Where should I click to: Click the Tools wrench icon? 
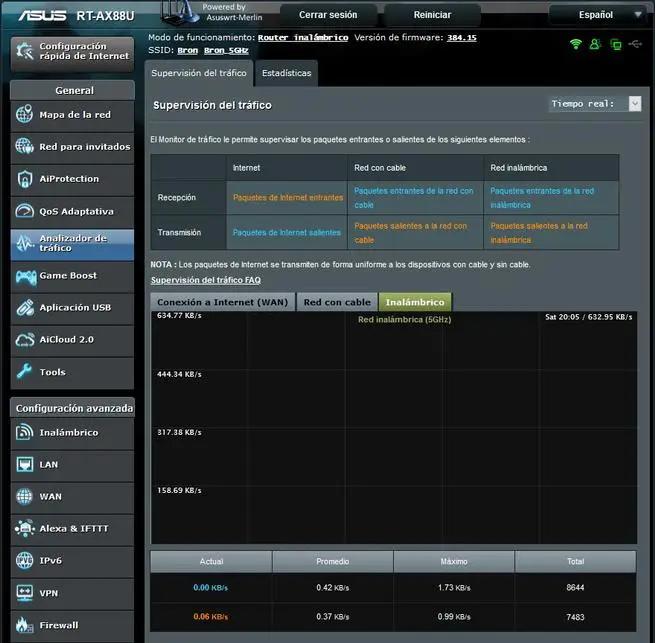(25, 371)
